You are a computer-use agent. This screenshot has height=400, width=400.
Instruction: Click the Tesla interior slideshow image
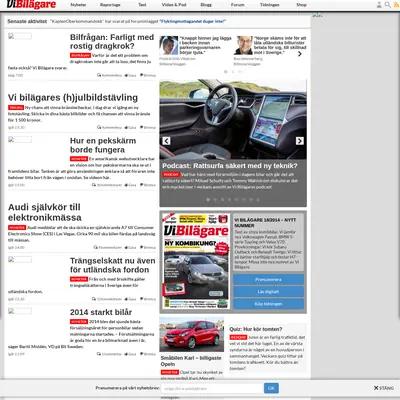233,119
